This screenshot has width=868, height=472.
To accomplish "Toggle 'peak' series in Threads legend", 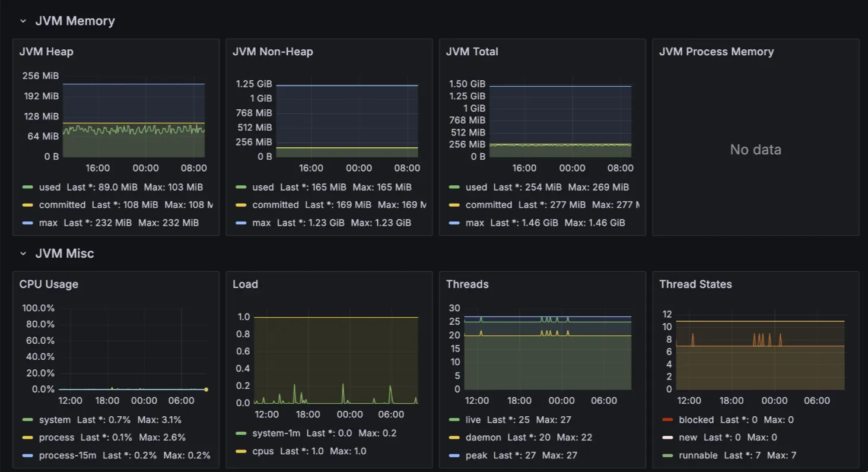I will pyautogui.click(x=476, y=455).
